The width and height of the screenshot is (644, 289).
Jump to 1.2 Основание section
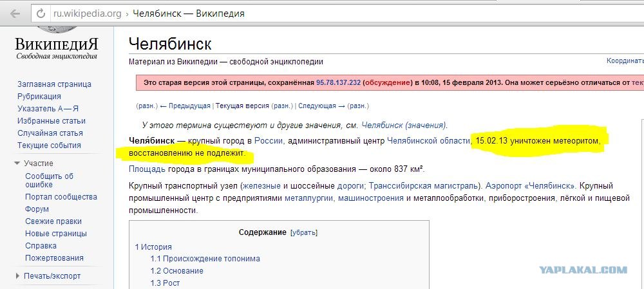click(x=176, y=271)
